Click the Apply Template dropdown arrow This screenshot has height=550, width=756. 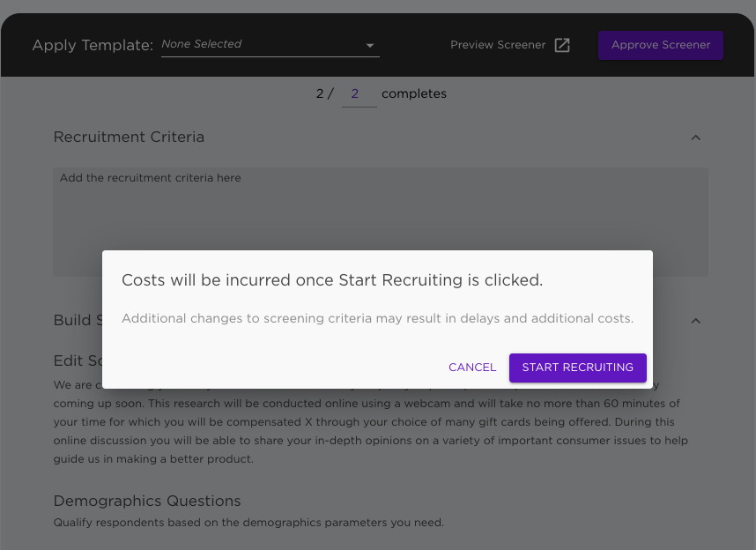pyautogui.click(x=370, y=46)
